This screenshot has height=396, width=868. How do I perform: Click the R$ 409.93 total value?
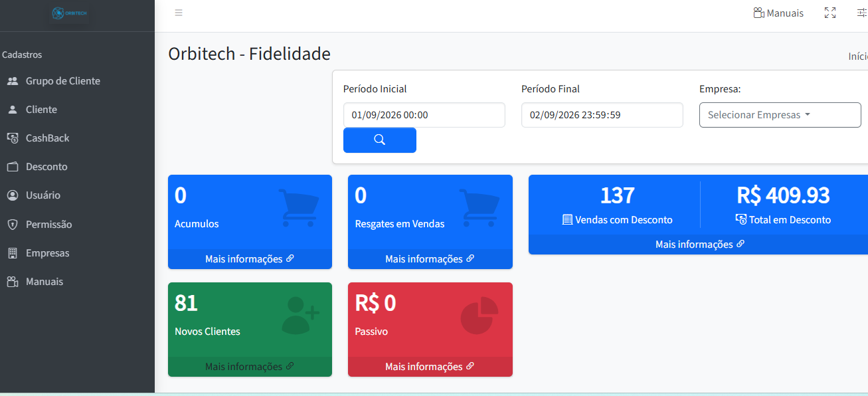coord(783,195)
